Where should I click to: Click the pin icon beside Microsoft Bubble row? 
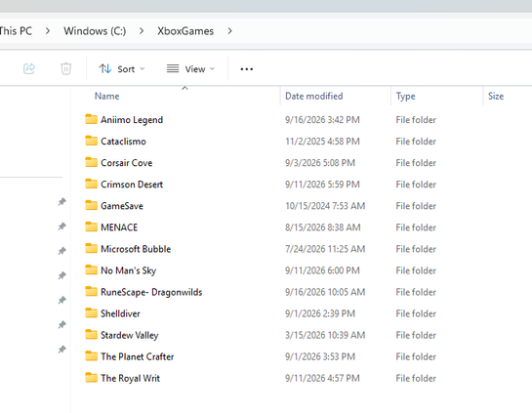(61, 251)
